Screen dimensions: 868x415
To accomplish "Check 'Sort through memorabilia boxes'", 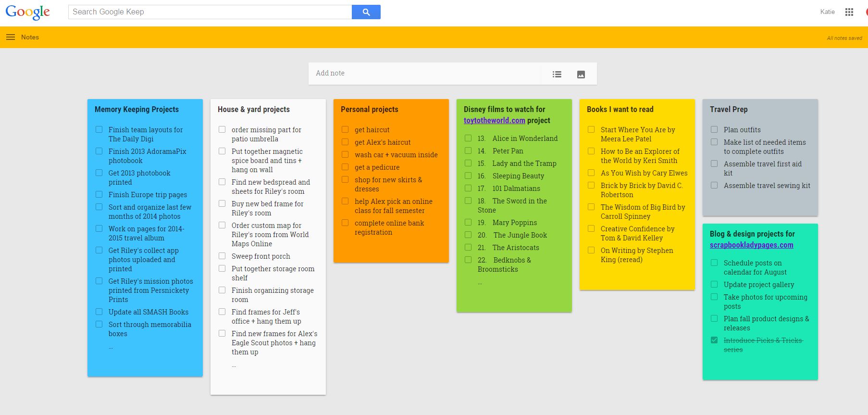I will (99, 324).
